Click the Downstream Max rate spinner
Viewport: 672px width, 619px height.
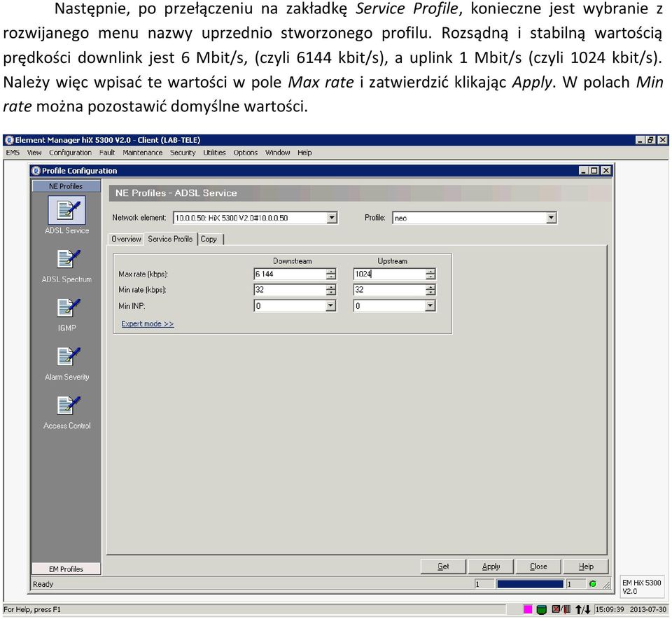pos(330,274)
